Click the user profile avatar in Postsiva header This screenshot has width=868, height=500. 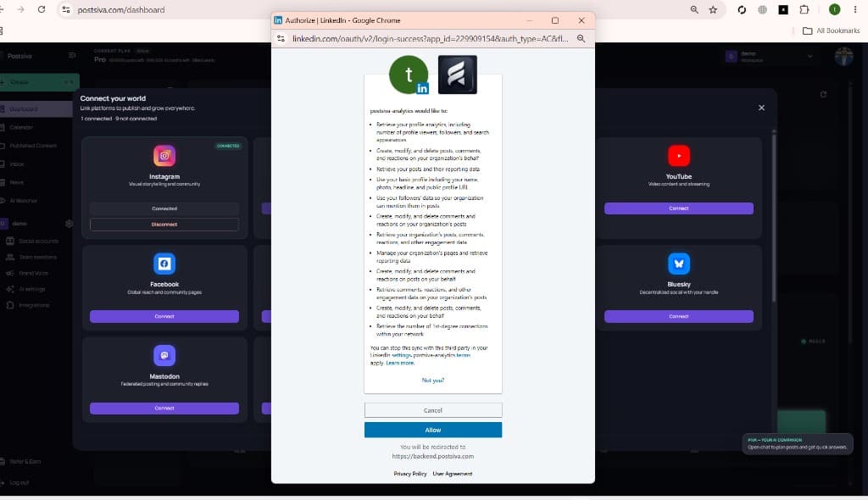pyautogui.click(x=844, y=56)
